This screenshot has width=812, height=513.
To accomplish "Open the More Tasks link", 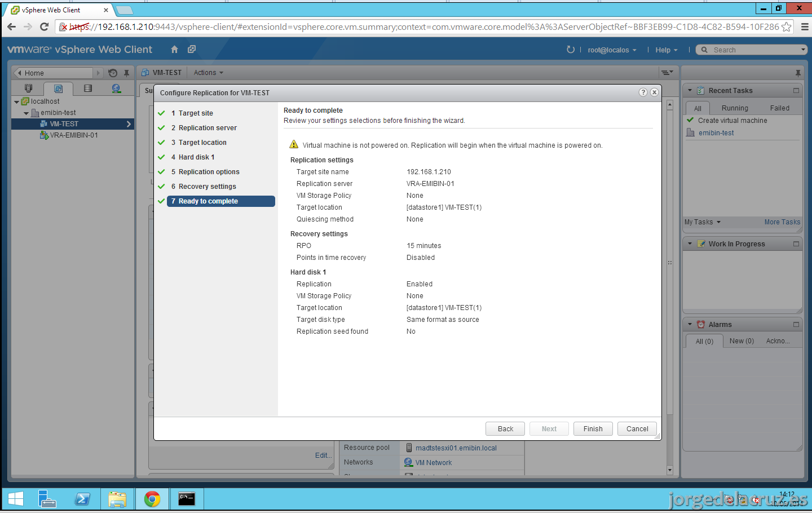I will pos(782,222).
